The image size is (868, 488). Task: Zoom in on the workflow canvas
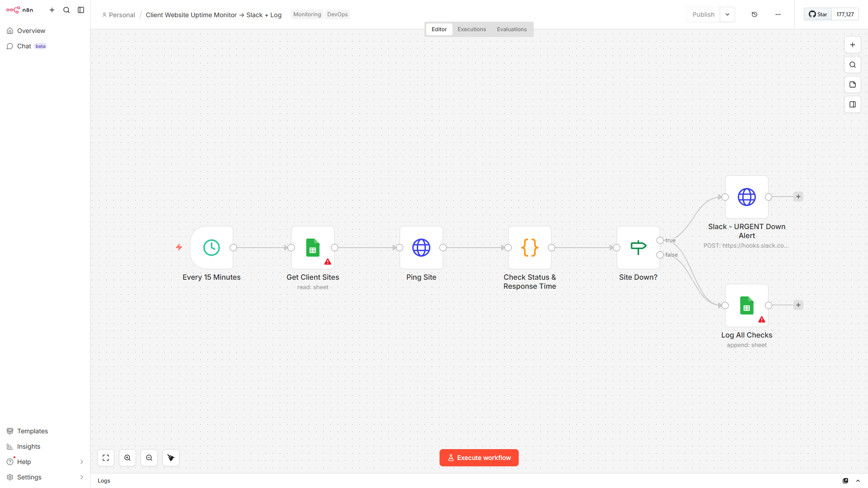(x=127, y=457)
